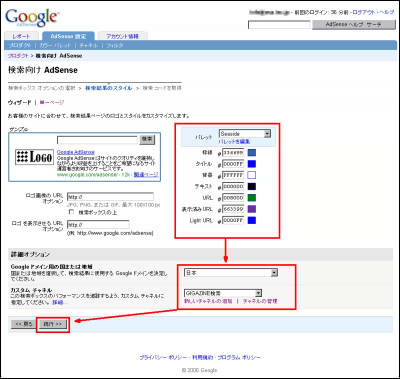Click the 続行 >> button
The height and width of the screenshot is (379, 400).
pos(53,324)
